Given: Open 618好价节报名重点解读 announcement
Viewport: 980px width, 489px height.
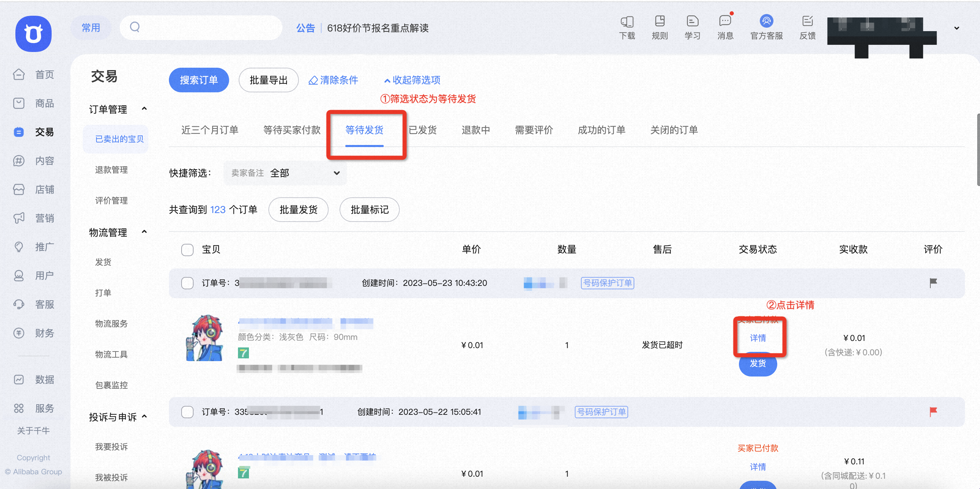Looking at the screenshot, I should 378,28.
